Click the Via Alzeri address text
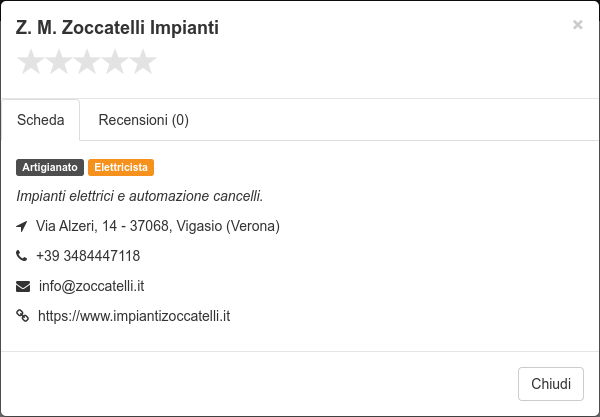This screenshot has width=600, height=417. (x=158, y=226)
